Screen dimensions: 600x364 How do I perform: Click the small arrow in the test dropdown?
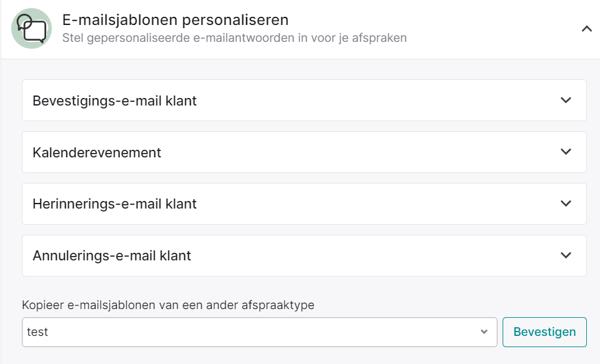click(484, 332)
